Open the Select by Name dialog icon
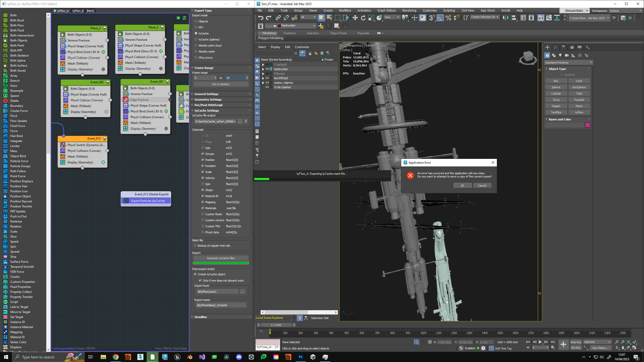The width and height of the screenshot is (644, 362). point(329,18)
